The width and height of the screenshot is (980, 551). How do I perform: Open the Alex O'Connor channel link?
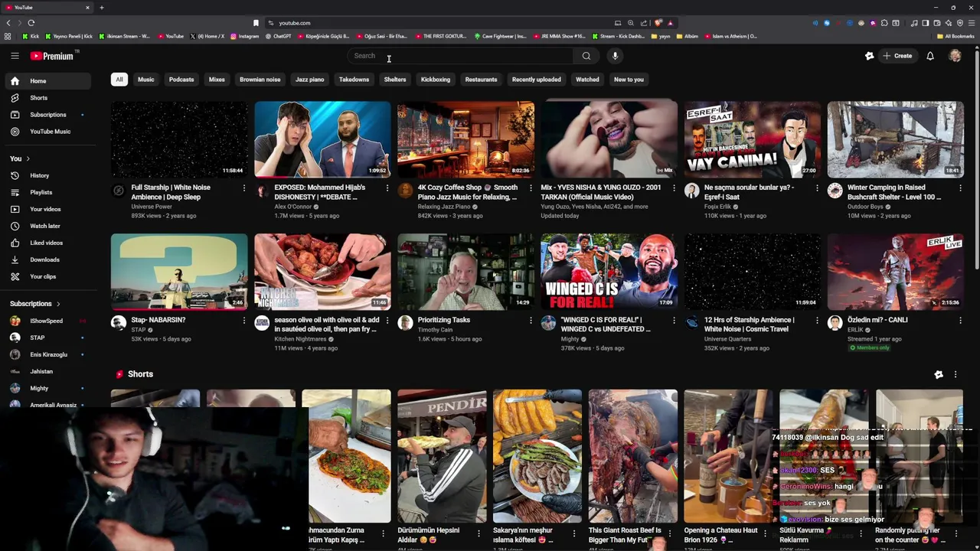click(x=293, y=207)
